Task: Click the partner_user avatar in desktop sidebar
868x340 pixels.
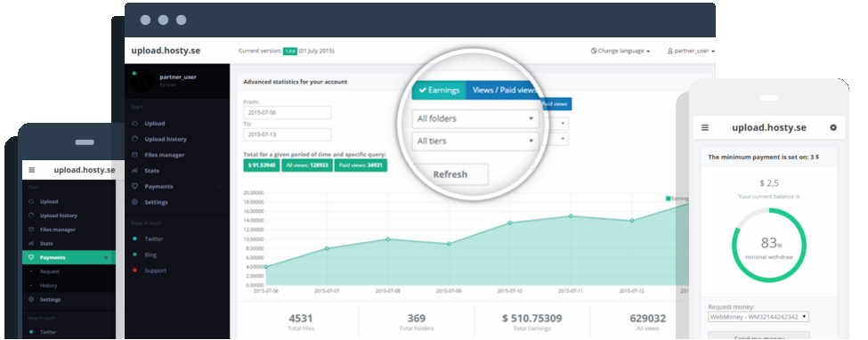Action: [x=142, y=81]
